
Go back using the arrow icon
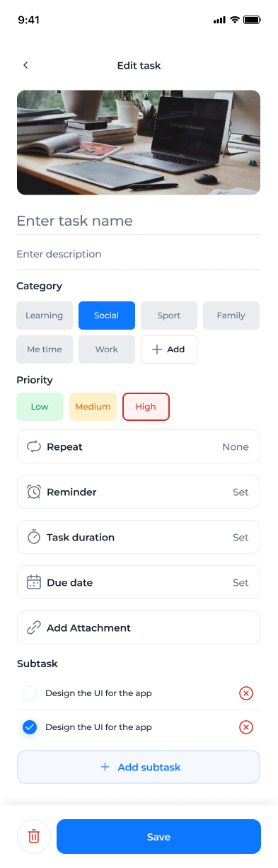tap(25, 65)
